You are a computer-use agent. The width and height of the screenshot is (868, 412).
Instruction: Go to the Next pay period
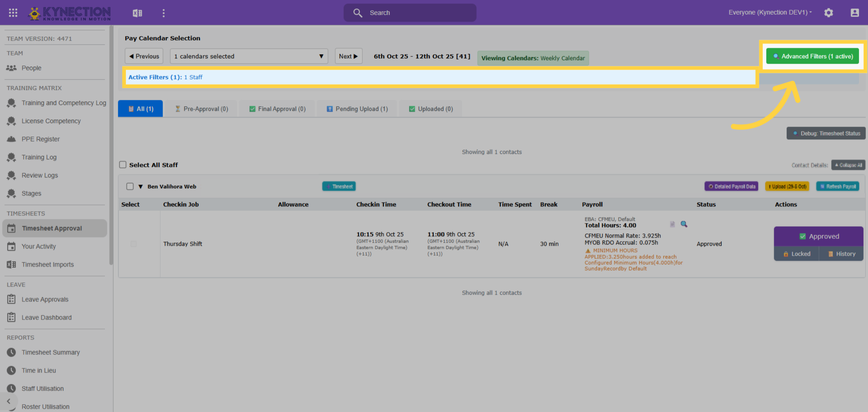(x=348, y=56)
